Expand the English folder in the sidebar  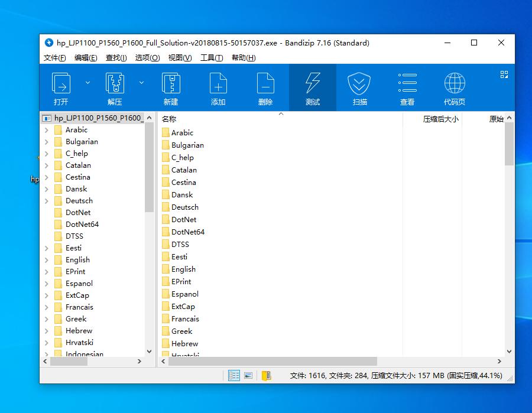(47, 259)
